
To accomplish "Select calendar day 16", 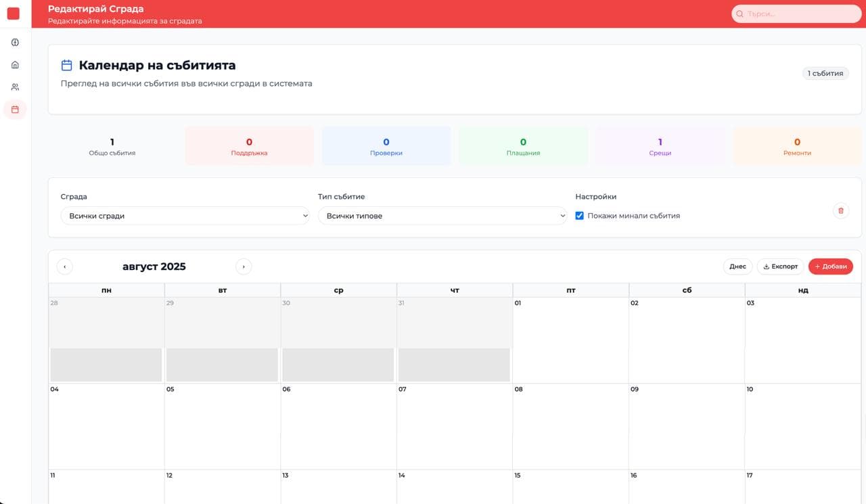I will click(x=687, y=487).
